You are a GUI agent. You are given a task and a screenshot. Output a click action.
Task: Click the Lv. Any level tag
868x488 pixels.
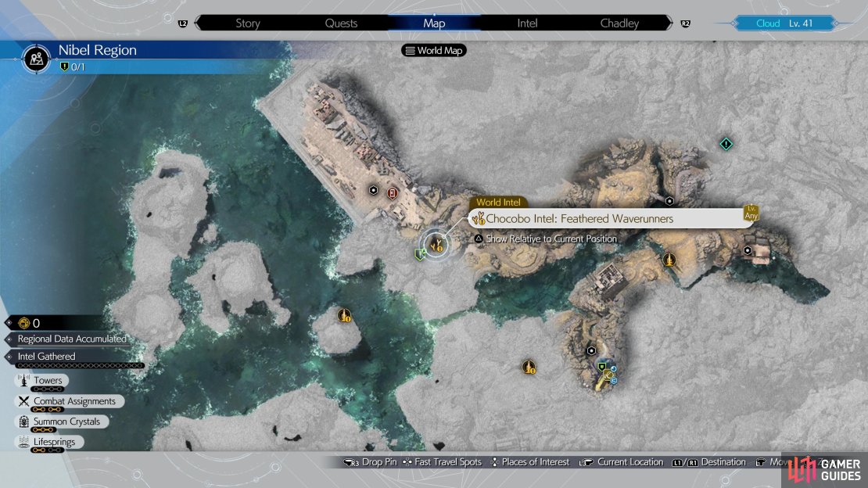(751, 213)
